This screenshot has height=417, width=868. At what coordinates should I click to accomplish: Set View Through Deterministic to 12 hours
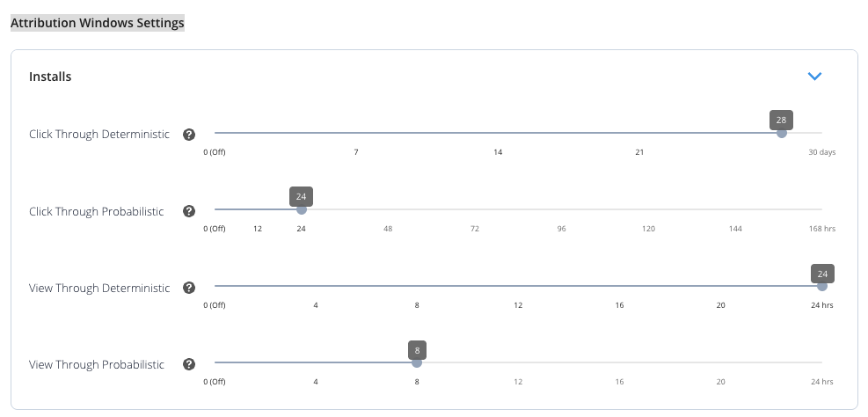(x=518, y=286)
